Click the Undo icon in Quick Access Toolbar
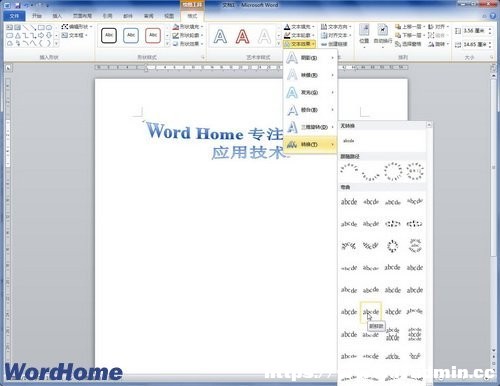Viewport: 500px width, 386px height. [x=27, y=5]
